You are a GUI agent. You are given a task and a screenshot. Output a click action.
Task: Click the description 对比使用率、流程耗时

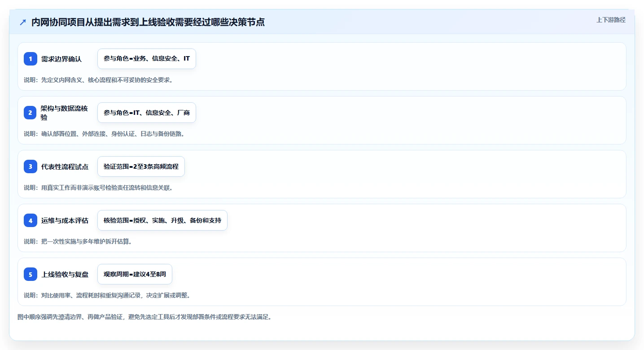point(107,295)
